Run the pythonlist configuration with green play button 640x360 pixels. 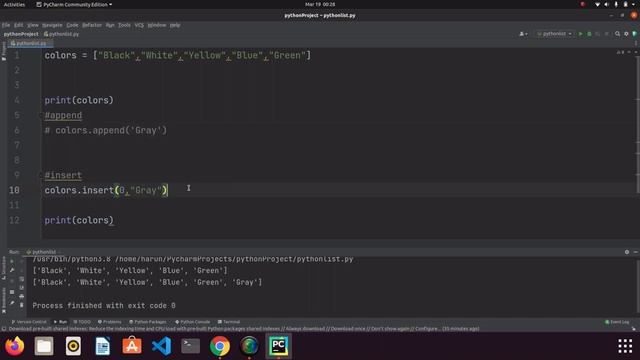click(580, 34)
